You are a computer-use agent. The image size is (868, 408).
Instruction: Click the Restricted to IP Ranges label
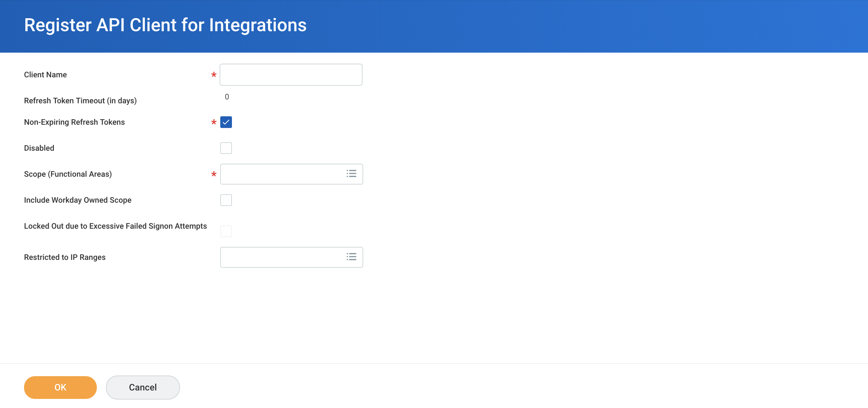65,257
